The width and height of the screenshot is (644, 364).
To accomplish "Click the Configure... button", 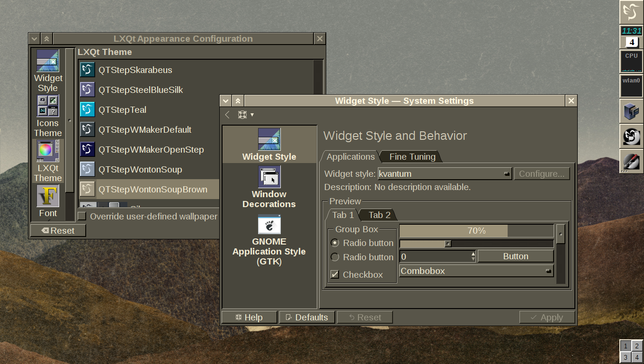I will pyautogui.click(x=542, y=173).
